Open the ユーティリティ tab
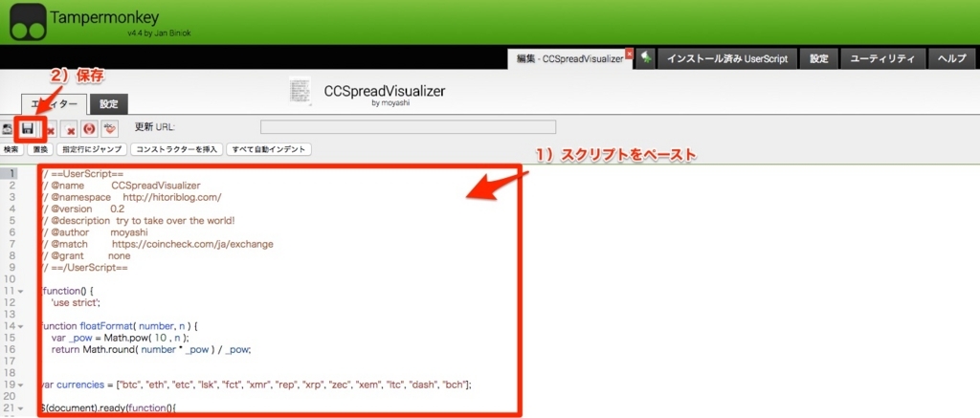The width and height of the screenshot is (980, 418). point(882,58)
